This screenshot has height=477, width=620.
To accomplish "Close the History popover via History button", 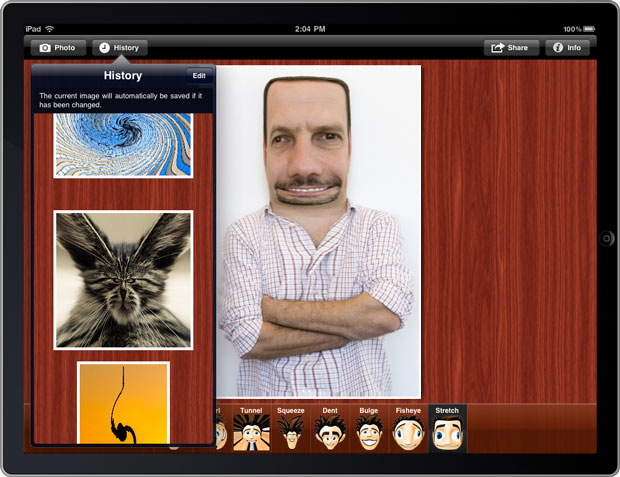I will click(120, 48).
